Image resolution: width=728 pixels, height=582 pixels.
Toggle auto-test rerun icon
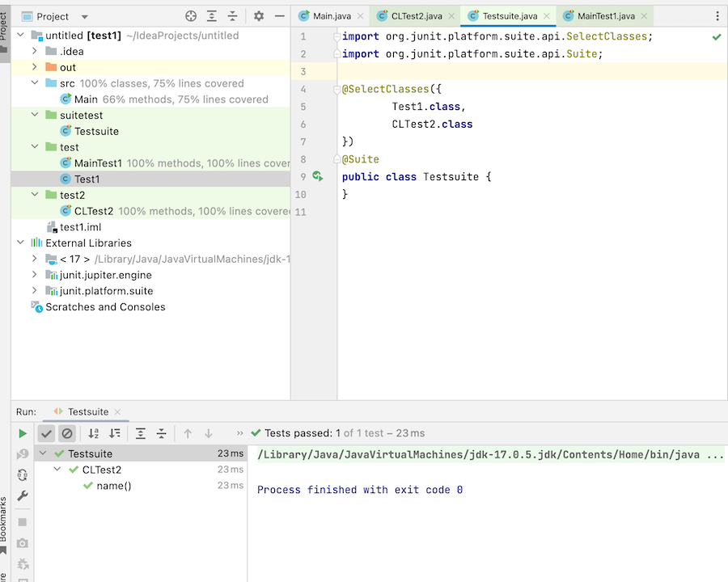(23, 474)
